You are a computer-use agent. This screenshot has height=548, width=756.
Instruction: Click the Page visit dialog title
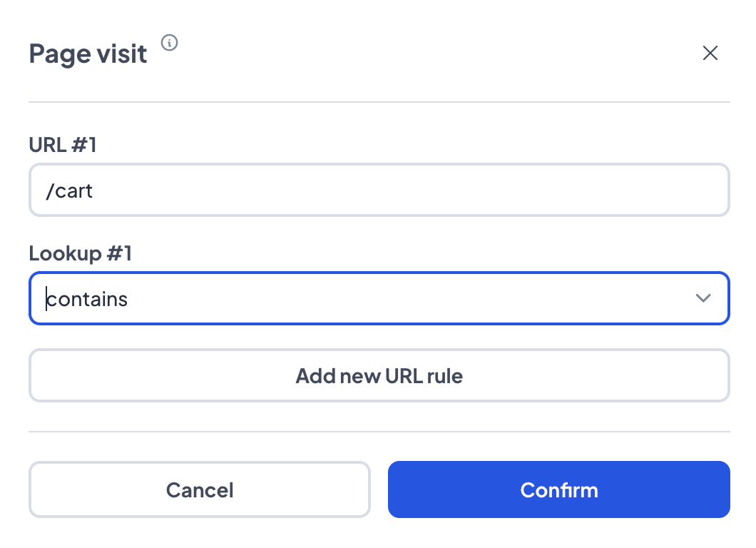88,54
